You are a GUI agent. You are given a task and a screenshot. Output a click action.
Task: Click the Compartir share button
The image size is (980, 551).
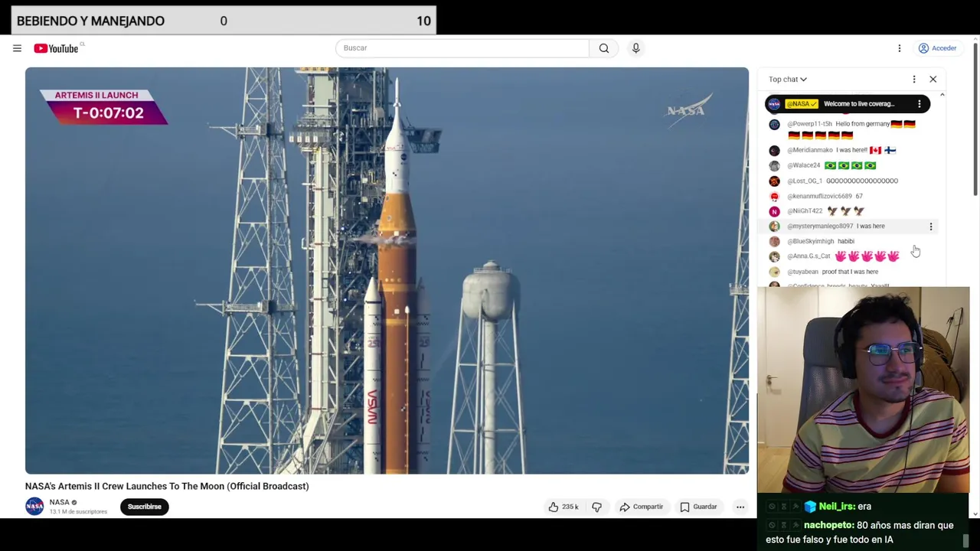click(x=642, y=507)
